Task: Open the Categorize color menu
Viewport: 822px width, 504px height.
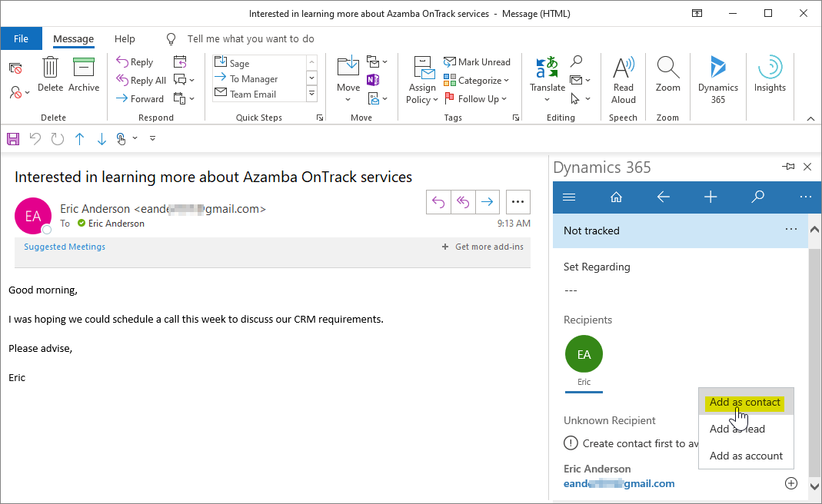Action: tap(476, 80)
